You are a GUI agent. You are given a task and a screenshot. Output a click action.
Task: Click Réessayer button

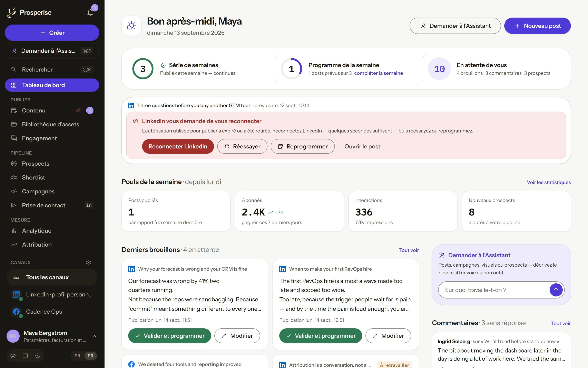[242, 146]
